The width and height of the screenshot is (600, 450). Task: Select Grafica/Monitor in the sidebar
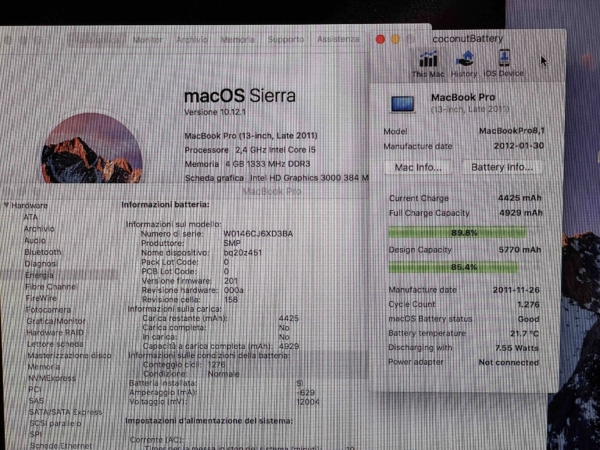[56, 321]
